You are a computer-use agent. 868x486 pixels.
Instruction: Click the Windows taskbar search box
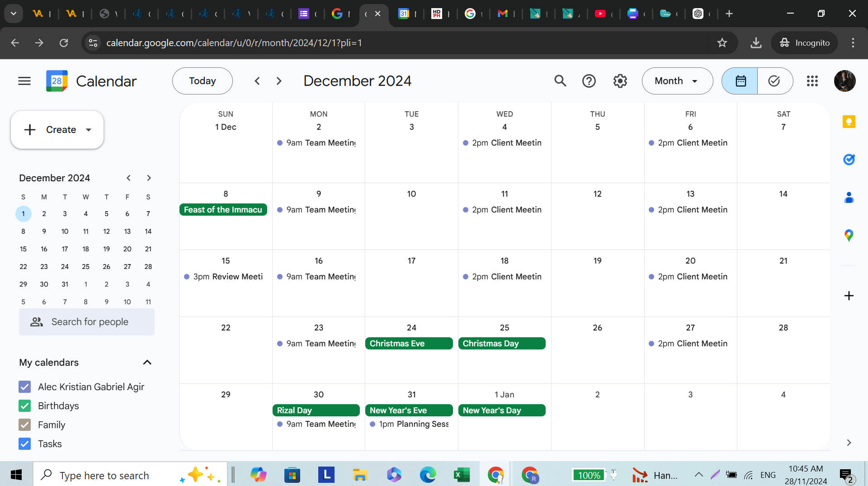click(130, 475)
